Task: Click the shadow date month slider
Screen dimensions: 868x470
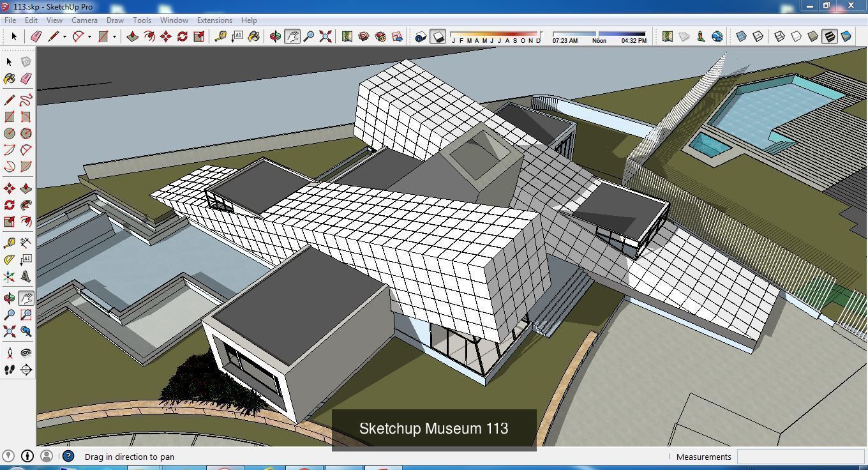Action: 496,33
